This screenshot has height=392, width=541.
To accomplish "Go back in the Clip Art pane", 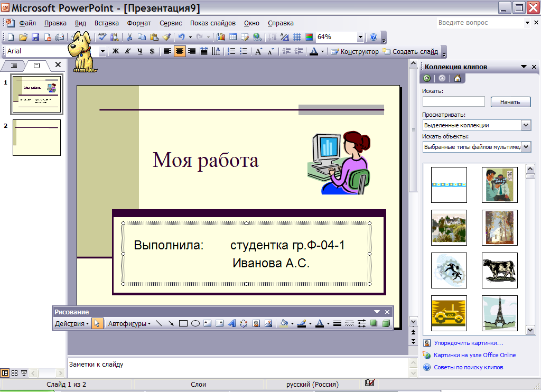I will pos(427,78).
